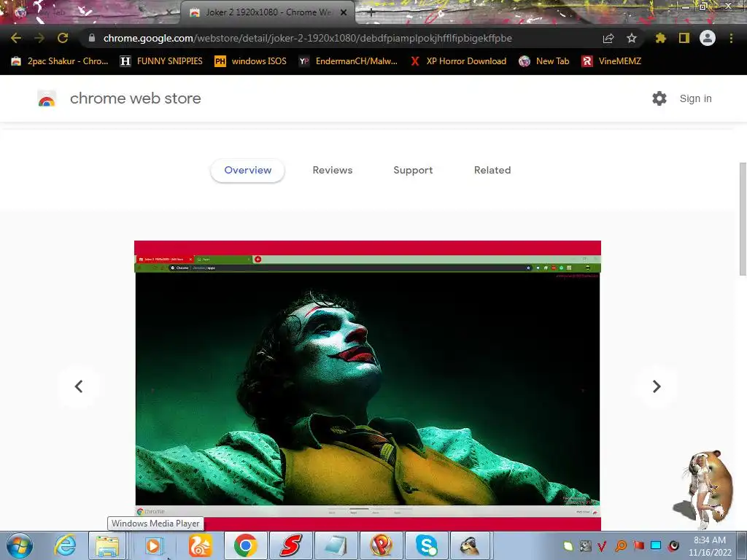
Task: Click the Chrome Web Store logo
Action: (47, 98)
